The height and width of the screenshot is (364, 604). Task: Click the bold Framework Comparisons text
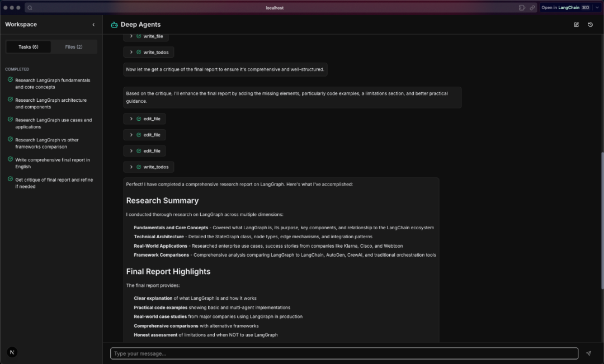[x=162, y=255]
